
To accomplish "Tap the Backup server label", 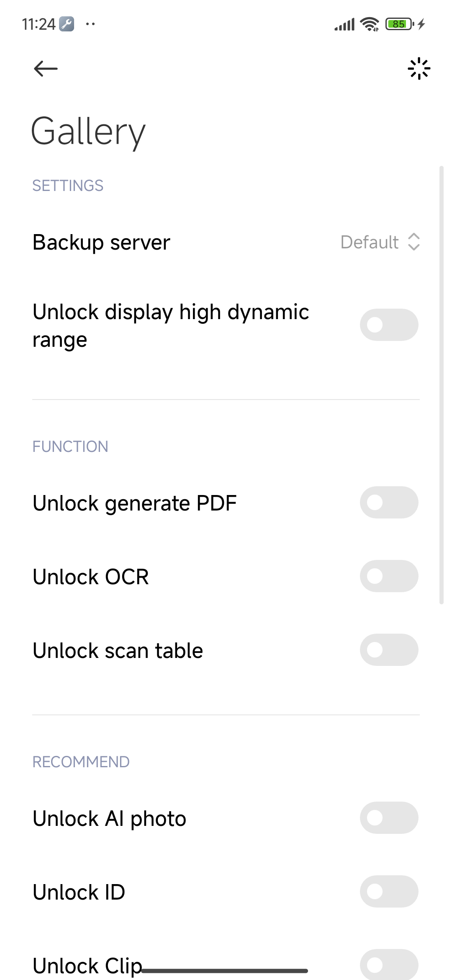I will click(102, 242).
